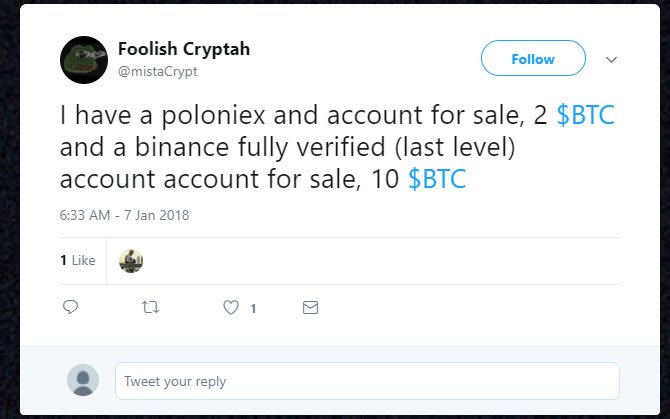Viewport: 670px width, 419px height.
Task: Like the tweet with the heart icon
Action: coord(231,308)
